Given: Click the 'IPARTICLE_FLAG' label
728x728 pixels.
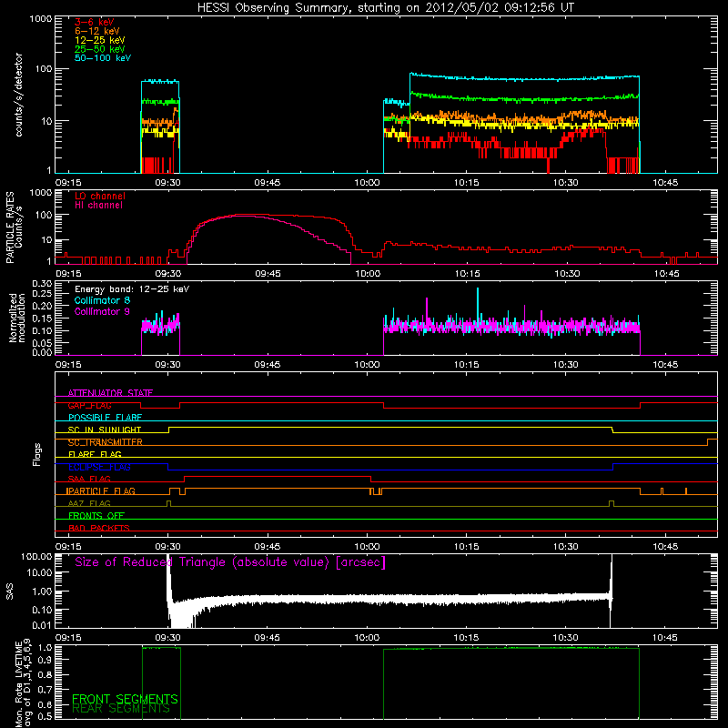Looking at the screenshot, I should pos(101,491).
